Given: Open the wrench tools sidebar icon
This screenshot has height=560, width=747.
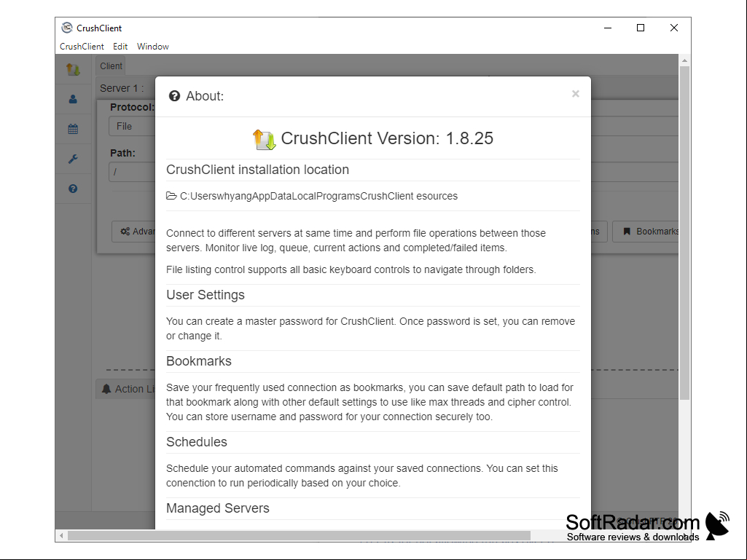Looking at the screenshot, I should point(73,159).
